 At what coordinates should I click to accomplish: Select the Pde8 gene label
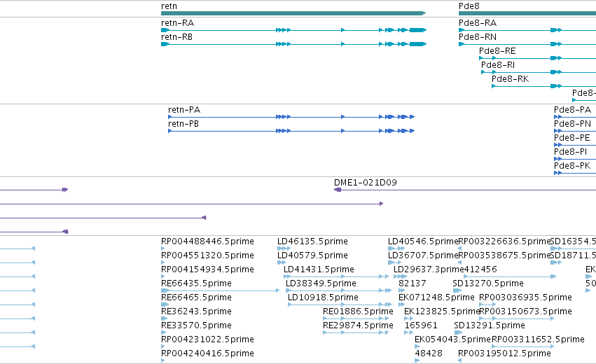coord(469,6)
